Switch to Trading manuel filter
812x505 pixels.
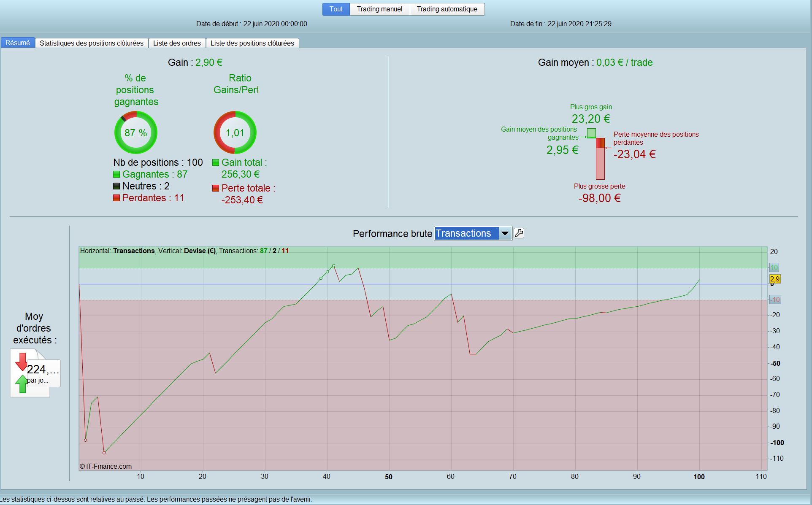click(x=379, y=9)
